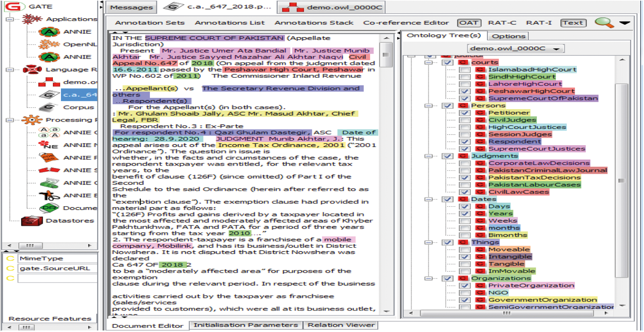Collapse the Judgments ontology node

428,156
